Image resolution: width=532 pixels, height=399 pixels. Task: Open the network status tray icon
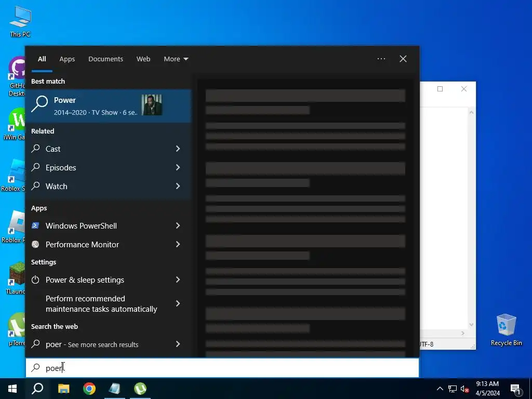pyautogui.click(x=453, y=389)
